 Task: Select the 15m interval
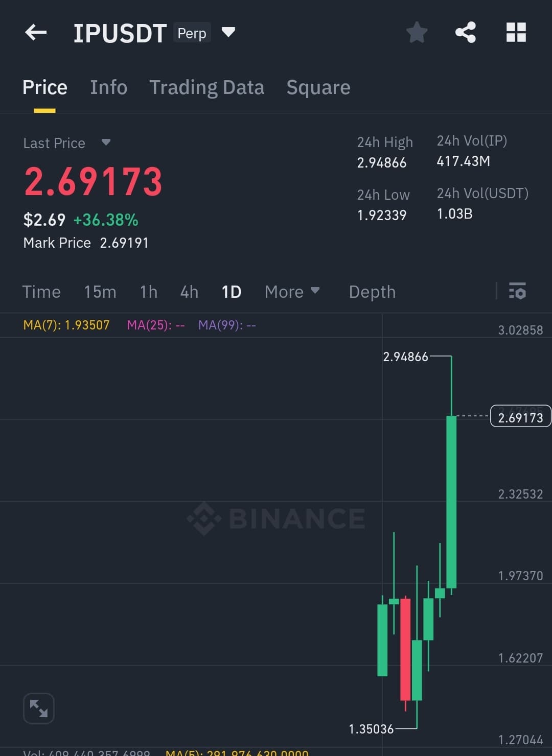100,292
